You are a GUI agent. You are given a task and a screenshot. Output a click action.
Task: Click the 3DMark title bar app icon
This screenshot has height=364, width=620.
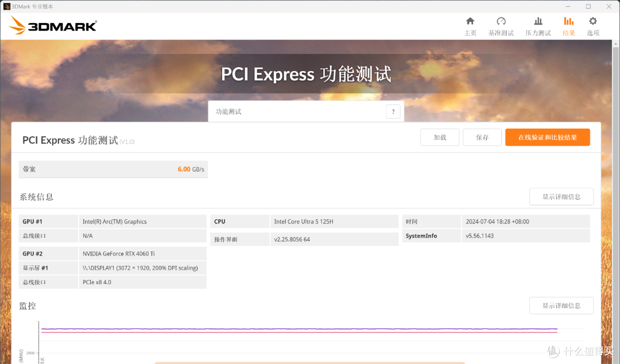tap(6, 6)
